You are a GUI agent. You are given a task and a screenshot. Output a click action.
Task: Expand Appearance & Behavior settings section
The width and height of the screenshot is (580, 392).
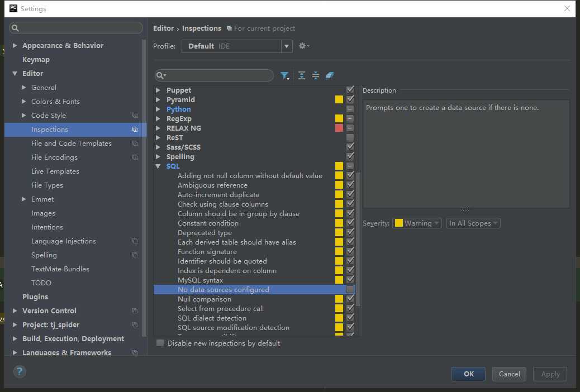click(15, 45)
